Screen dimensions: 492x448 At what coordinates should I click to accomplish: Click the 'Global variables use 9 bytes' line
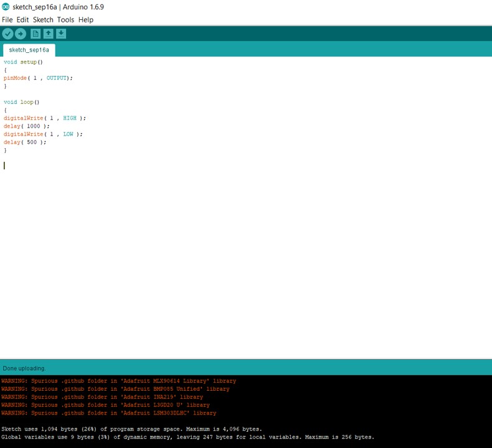coord(187,437)
